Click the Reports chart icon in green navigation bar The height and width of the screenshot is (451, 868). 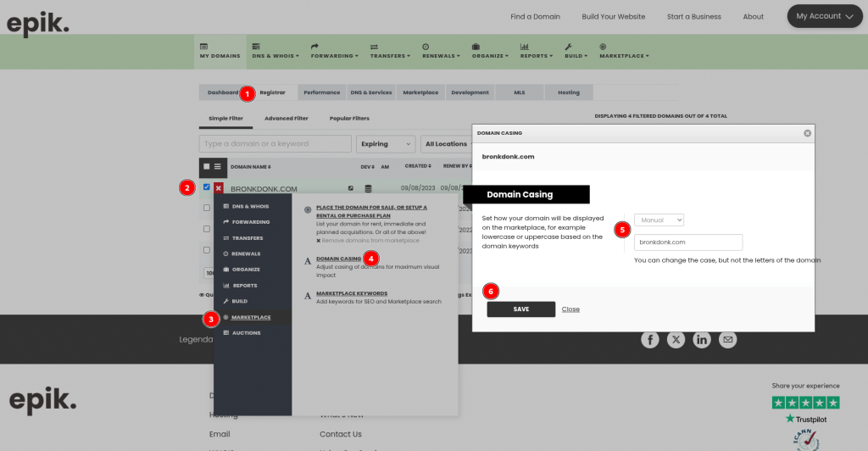point(524,47)
